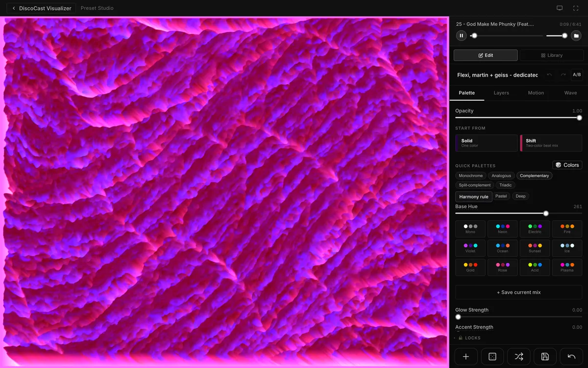This screenshot has height=368, width=588.
Task: Click the monitor display icon in header
Action: tap(560, 8)
